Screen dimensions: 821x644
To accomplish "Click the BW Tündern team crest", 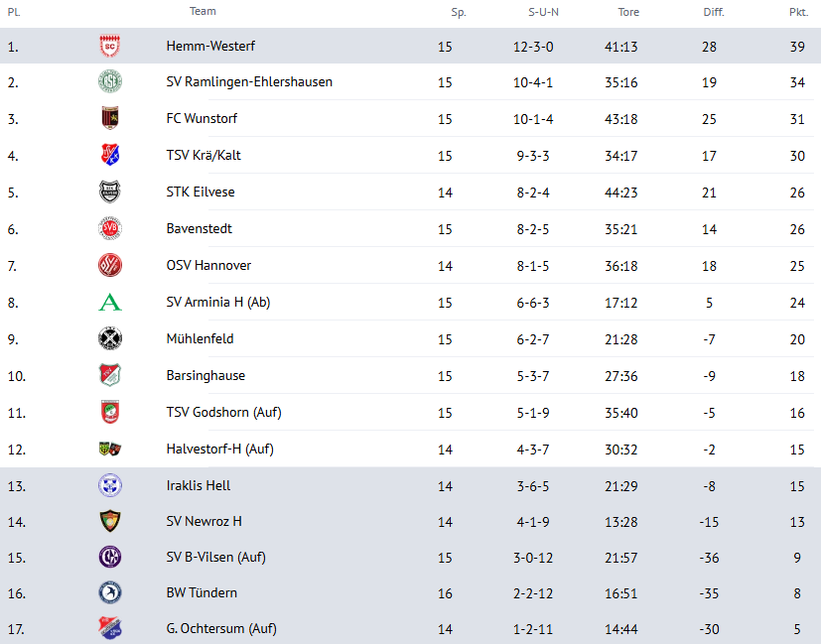I will [110, 593].
